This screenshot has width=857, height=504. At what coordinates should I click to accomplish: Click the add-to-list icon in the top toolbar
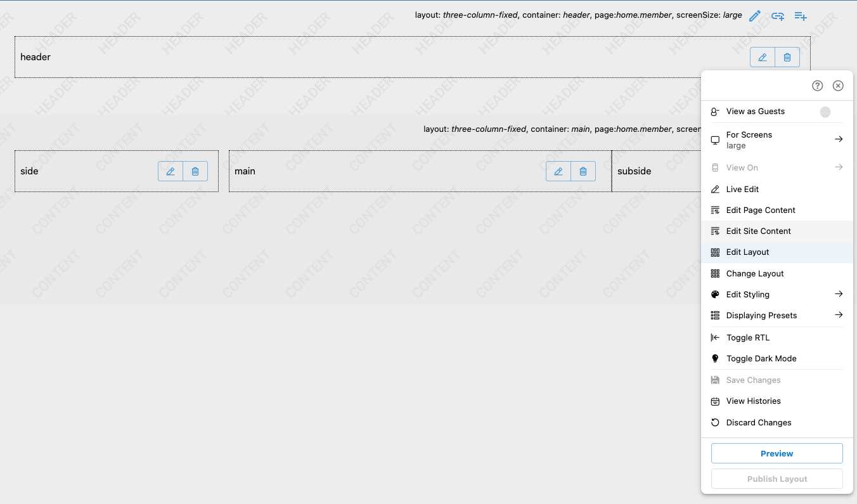click(x=801, y=15)
